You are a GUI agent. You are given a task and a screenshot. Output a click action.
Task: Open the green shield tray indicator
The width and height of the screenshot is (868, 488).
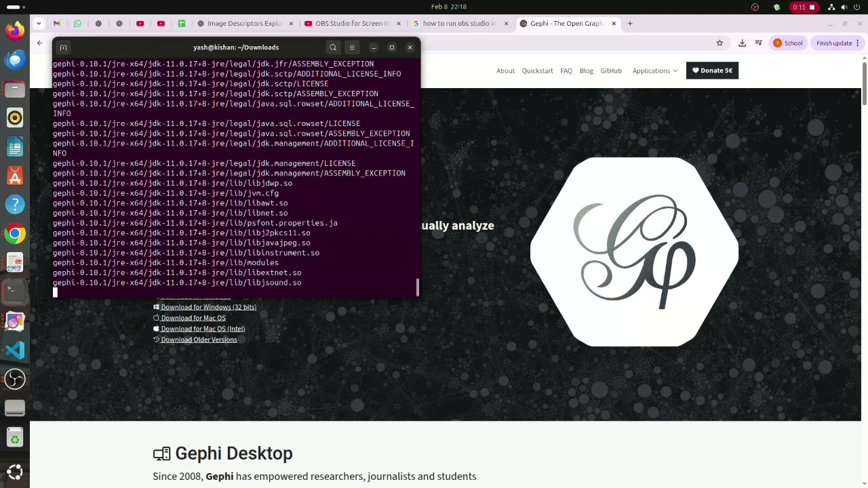776,7
